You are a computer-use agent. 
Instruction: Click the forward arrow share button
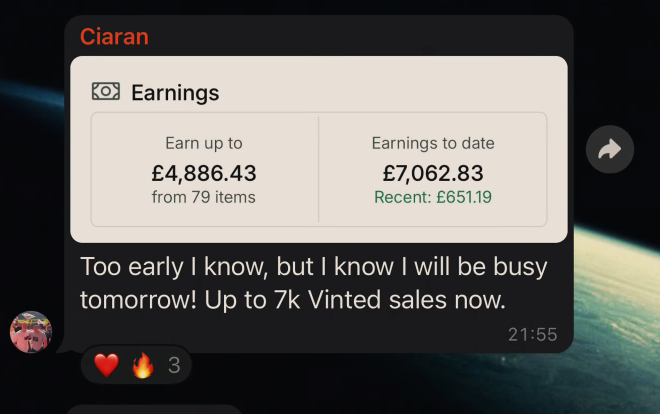click(610, 149)
